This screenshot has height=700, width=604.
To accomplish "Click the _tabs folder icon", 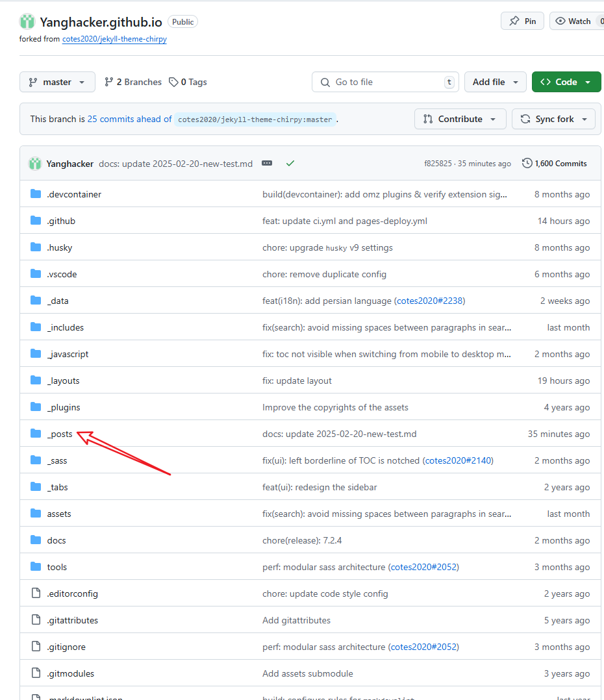I will [x=36, y=486].
